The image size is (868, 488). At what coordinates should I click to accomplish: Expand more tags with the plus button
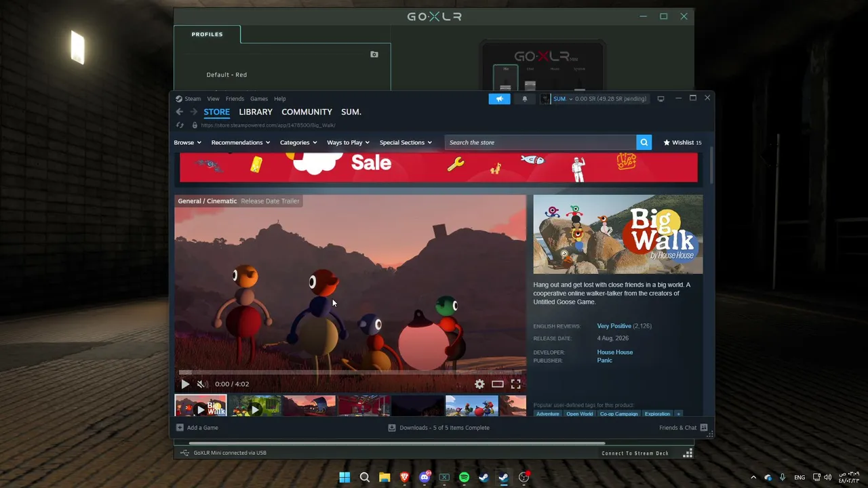tap(678, 413)
